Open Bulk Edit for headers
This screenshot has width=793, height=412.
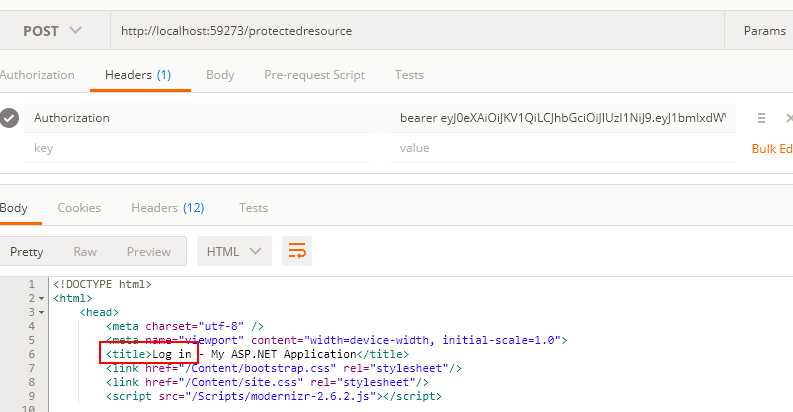(x=772, y=149)
